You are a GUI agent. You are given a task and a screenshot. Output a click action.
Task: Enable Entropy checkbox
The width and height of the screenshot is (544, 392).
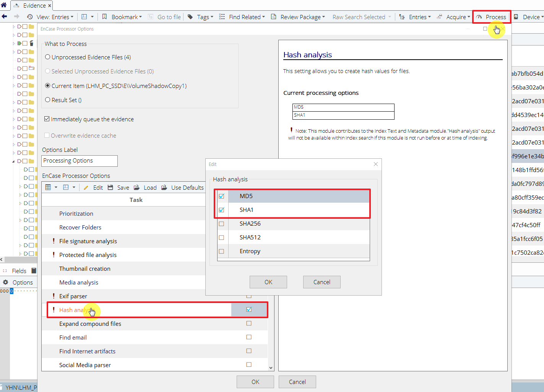click(221, 251)
